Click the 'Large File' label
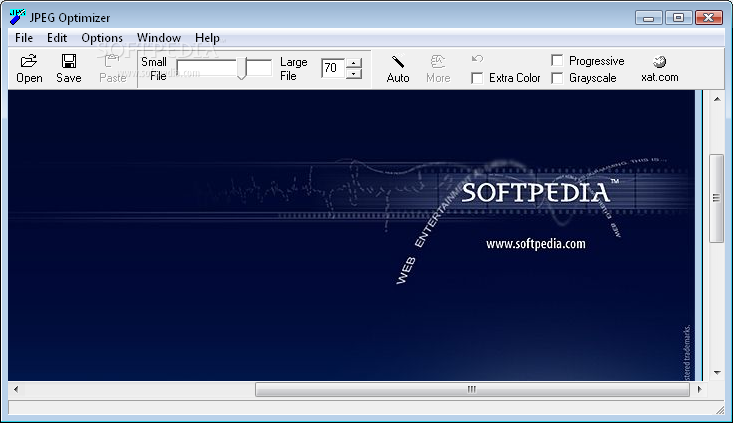 (294, 69)
